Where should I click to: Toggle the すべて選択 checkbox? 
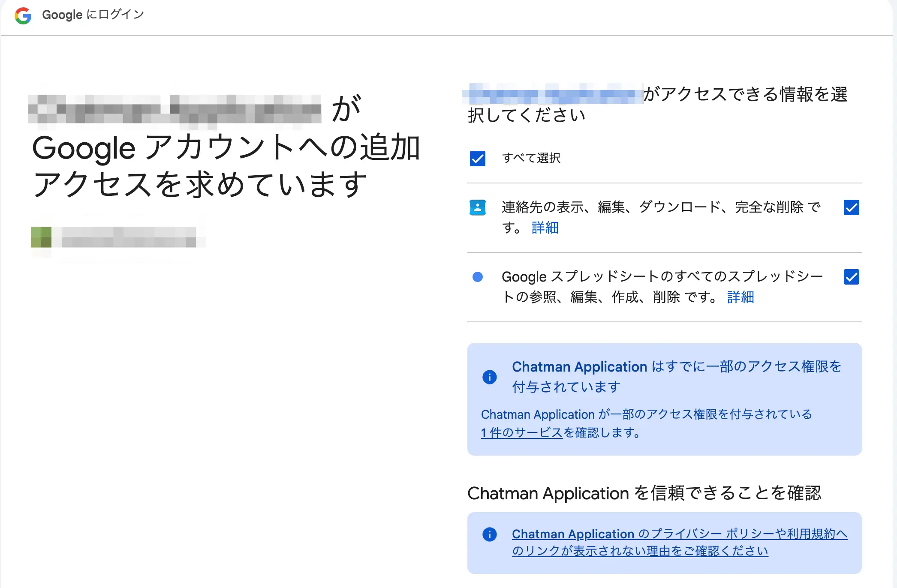(477, 159)
